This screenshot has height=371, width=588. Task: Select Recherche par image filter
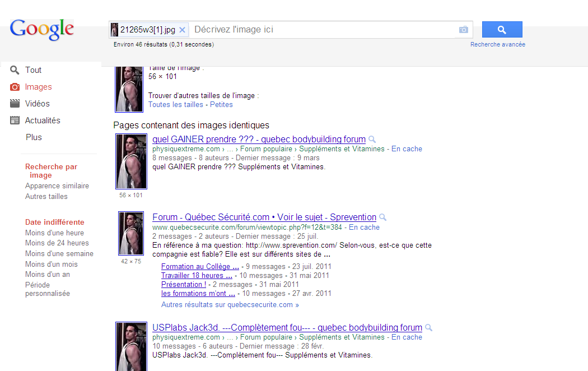(x=51, y=171)
